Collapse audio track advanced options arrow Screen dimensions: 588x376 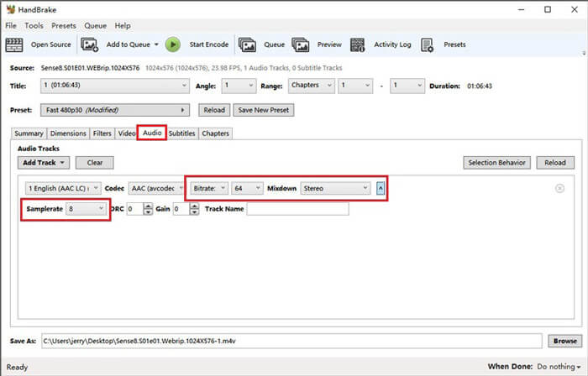point(381,188)
